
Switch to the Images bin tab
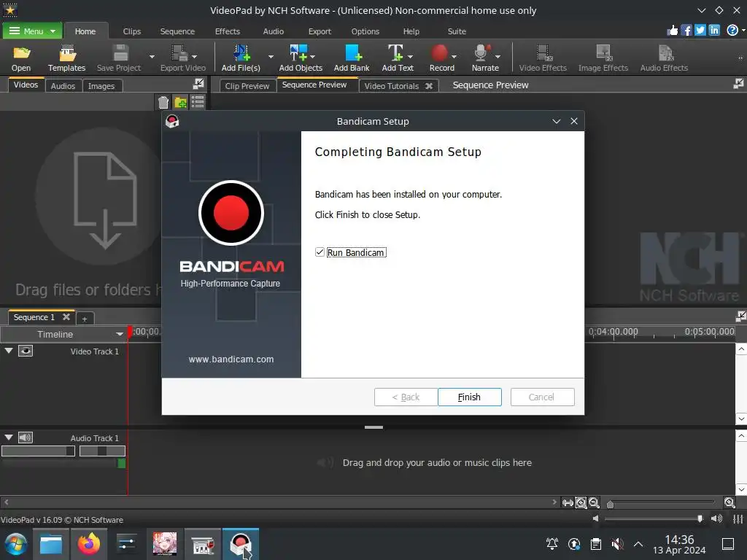(x=101, y=86)
